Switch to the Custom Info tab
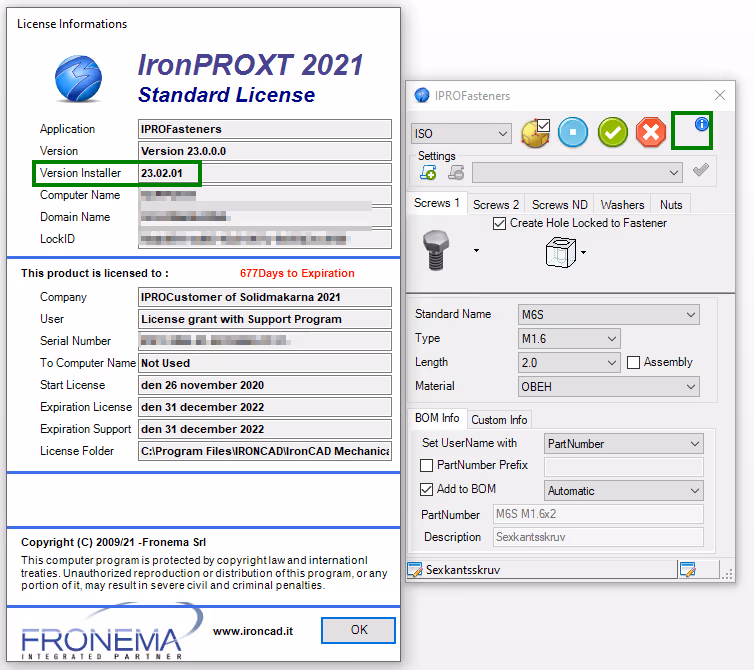The image size is (754, 670). click(x=499, y=420)
